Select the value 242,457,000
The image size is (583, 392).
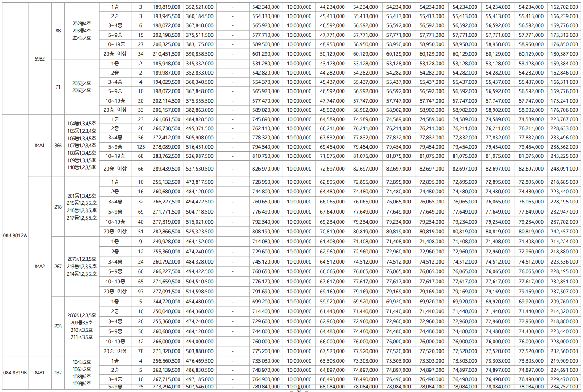[565, 232]
